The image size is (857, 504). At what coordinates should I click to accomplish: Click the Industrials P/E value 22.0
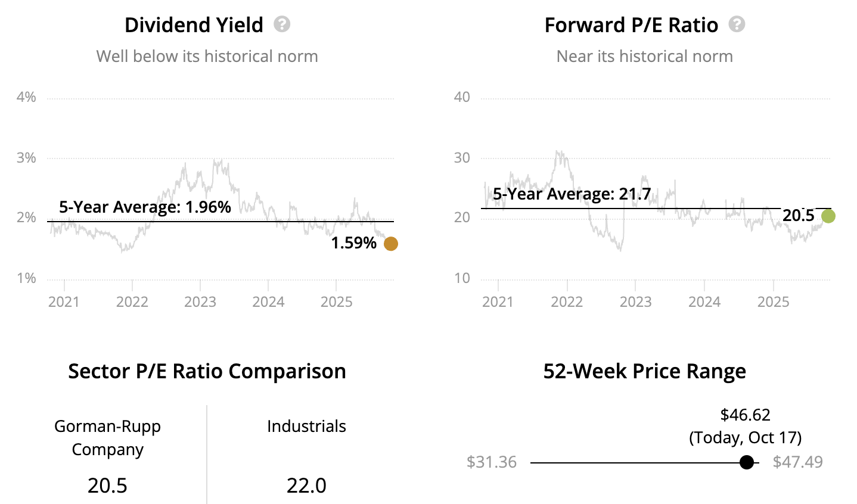pos(306,486)
